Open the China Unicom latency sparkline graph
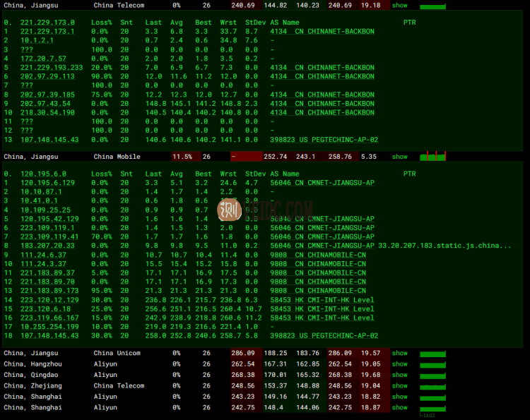 [432, 354]
